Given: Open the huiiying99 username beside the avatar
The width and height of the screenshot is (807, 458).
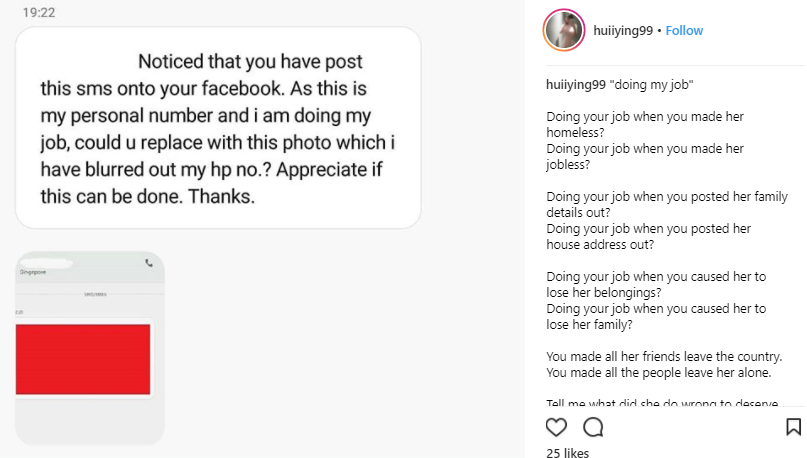Looking at the screenshot, I should pyautogui.click(x=622, y=31).
